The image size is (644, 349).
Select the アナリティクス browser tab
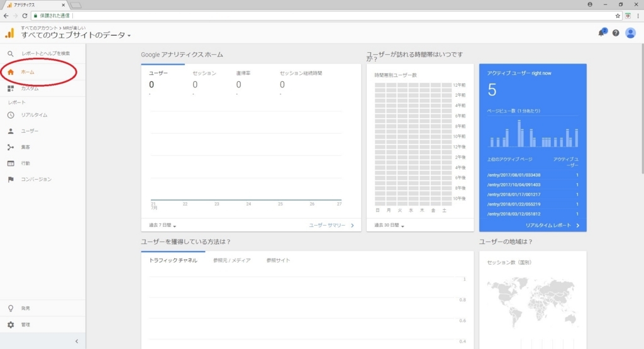pos(35,5)
